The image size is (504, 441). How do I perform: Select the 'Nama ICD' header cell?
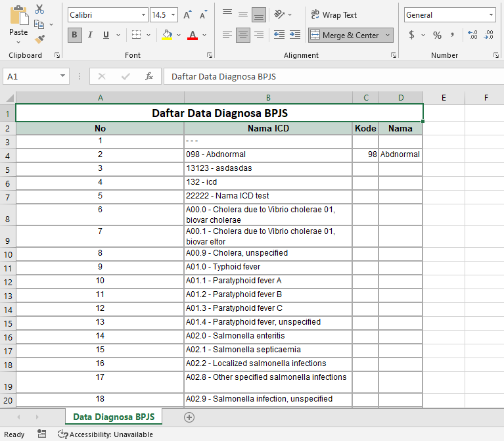[268, 129]
